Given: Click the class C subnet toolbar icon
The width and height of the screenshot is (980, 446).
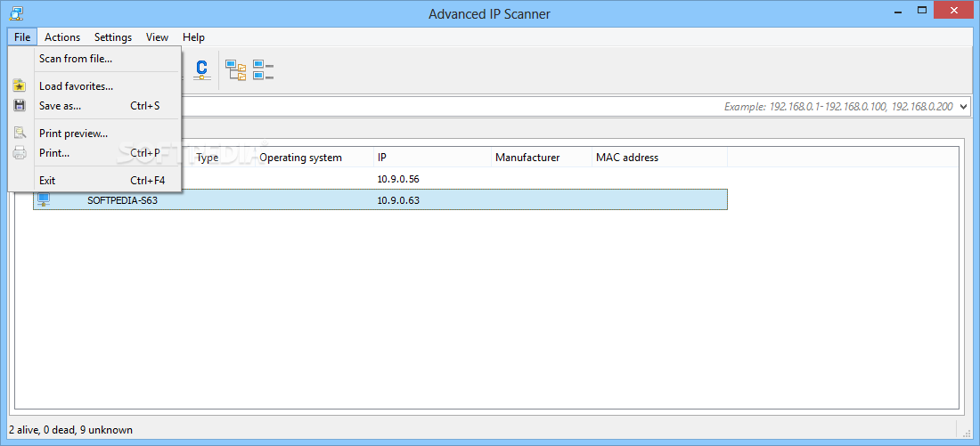Looking at the screenshot, I should pos(201,70).
